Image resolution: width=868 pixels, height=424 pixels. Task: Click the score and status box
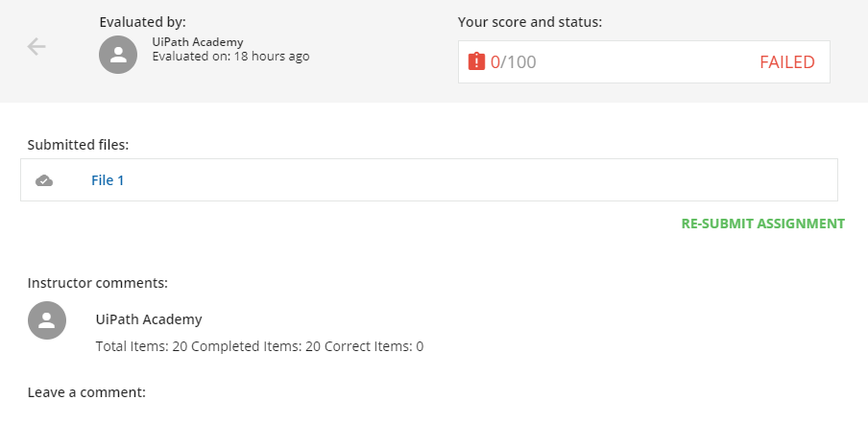(643, 62)
